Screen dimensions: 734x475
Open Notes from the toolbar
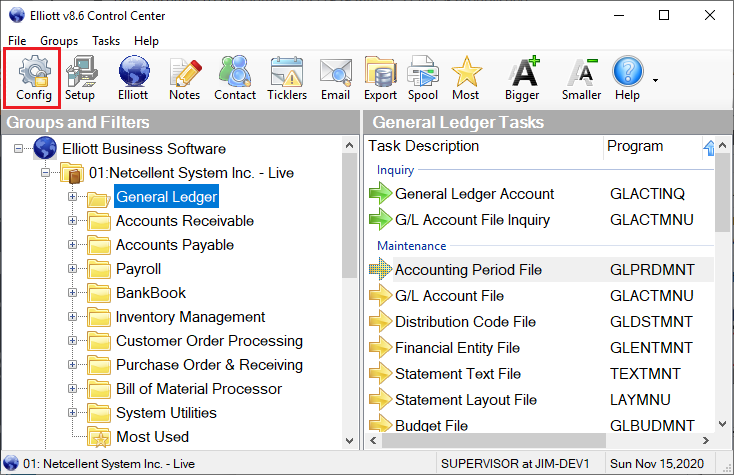point(185,78)
